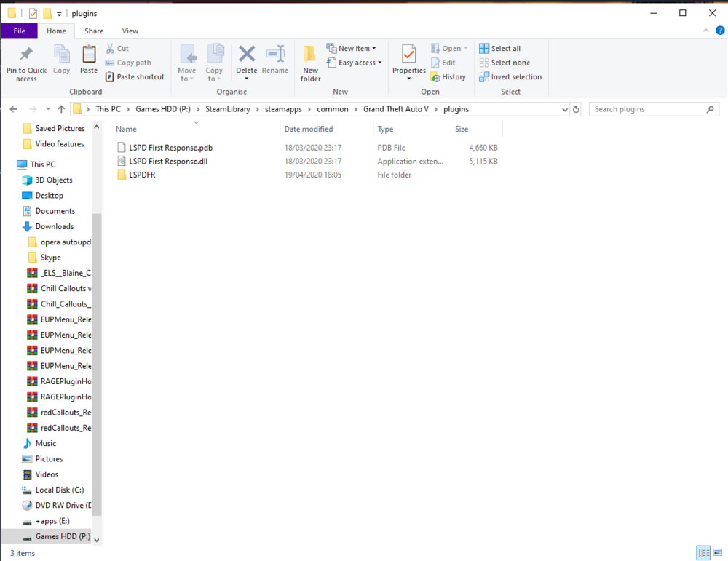Click Invert selection
This screenshot has height=561, width=728.
point(510,77)
